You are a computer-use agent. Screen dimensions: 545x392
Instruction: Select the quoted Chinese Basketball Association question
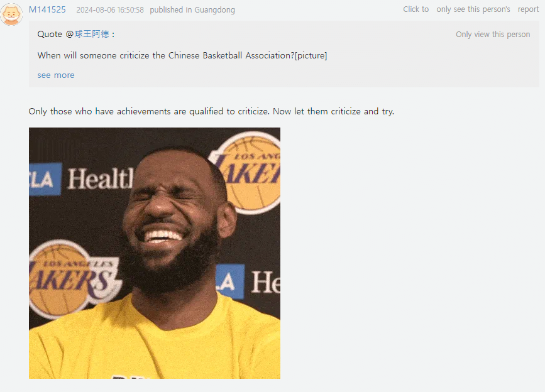(x=166, y=55)
